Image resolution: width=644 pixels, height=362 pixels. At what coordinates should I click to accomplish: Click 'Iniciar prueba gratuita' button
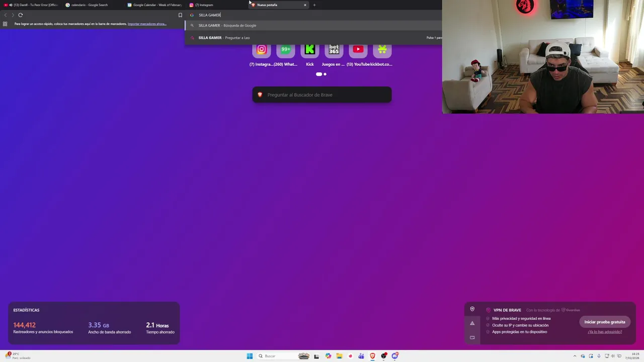605,322
